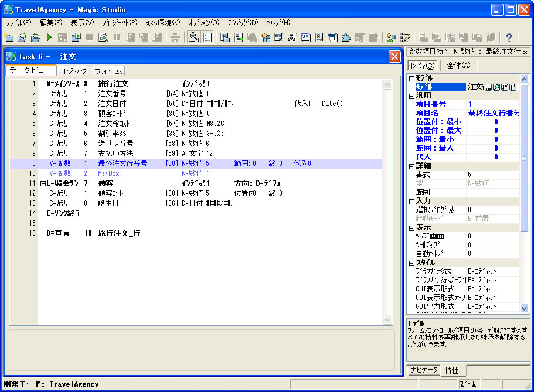Click the green Run Project arrow
Image resolution: width=534 pixels, height=392 pixels.
coord(49,37)
